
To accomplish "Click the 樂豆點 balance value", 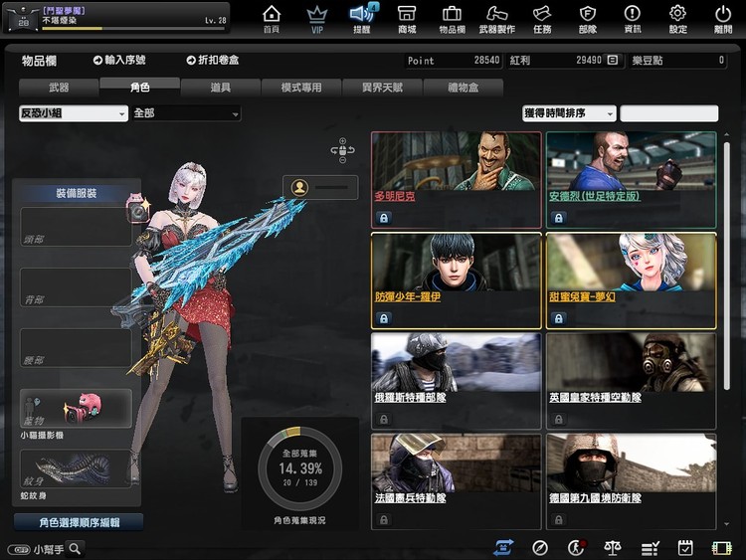I will tap(721, 60).
